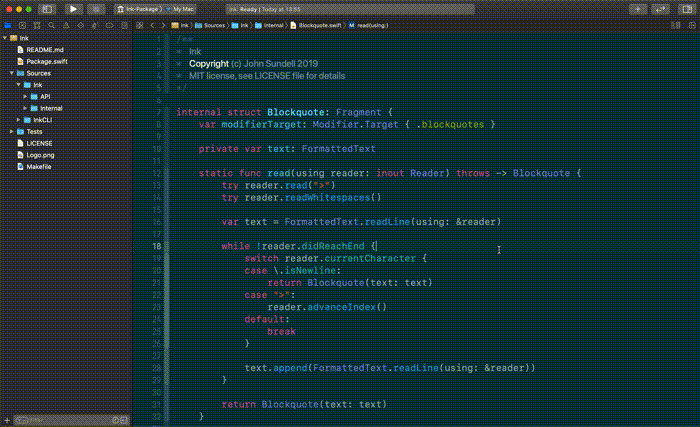Click the activity status bar showing Ready
This screenshot has height=427, width=700.
pos(350,9)
